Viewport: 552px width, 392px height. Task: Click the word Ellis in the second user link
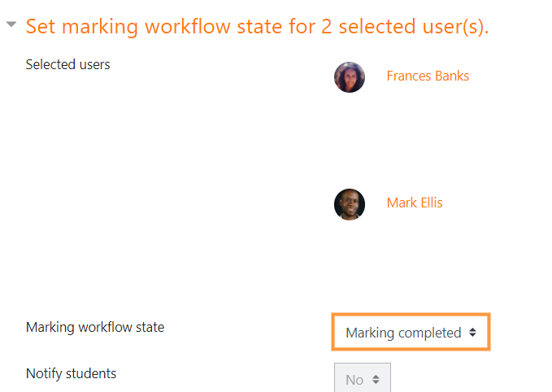(432, 203)
